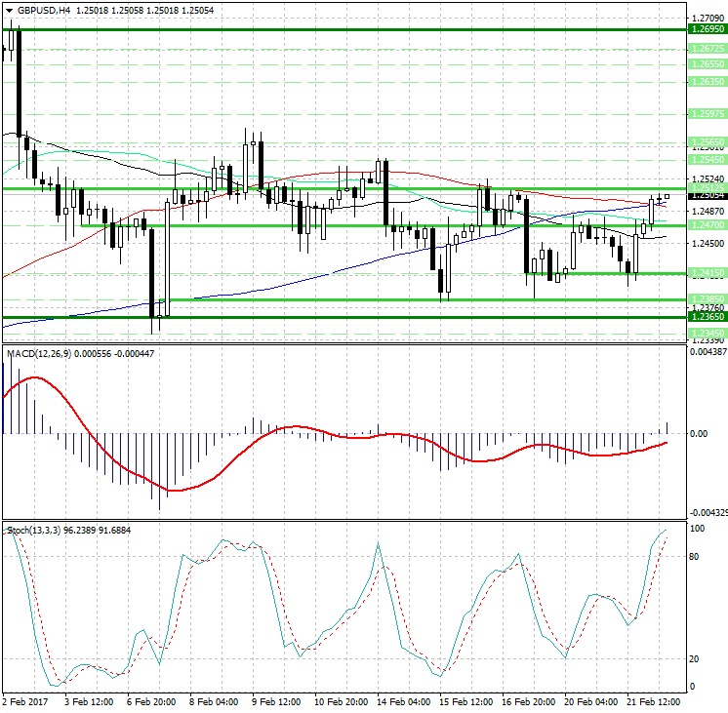This screenshot has height=713, width=728.
Task: Click the 2 Feb 2017 date label
Action: click(25, 701)
